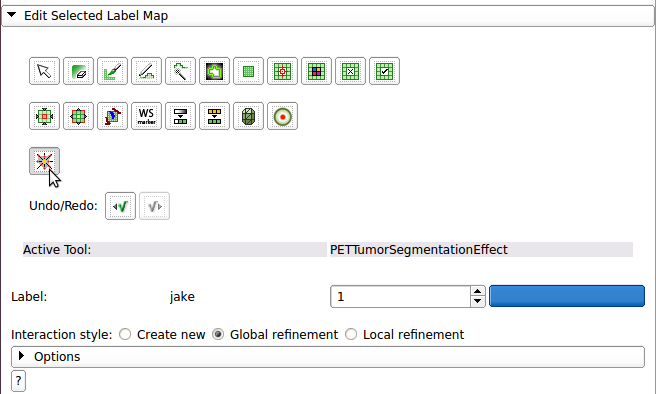Click the label name 'jake'
656x394 pixels.
182,297
